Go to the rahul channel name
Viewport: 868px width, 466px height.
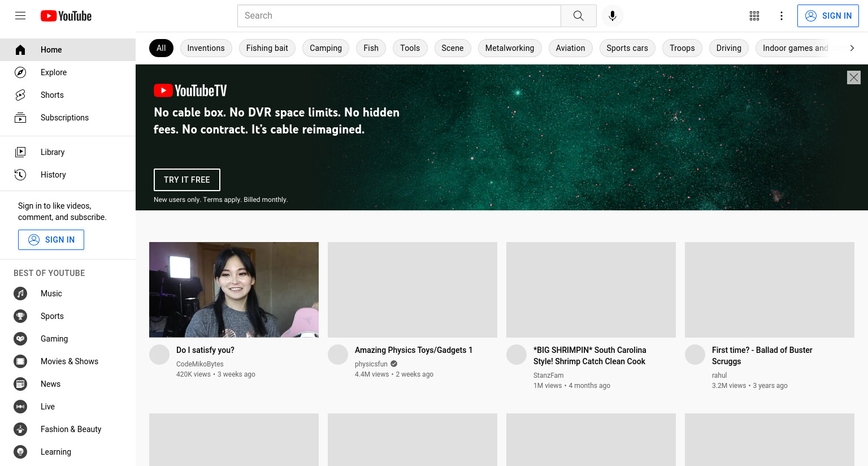(x=719, y=376)
